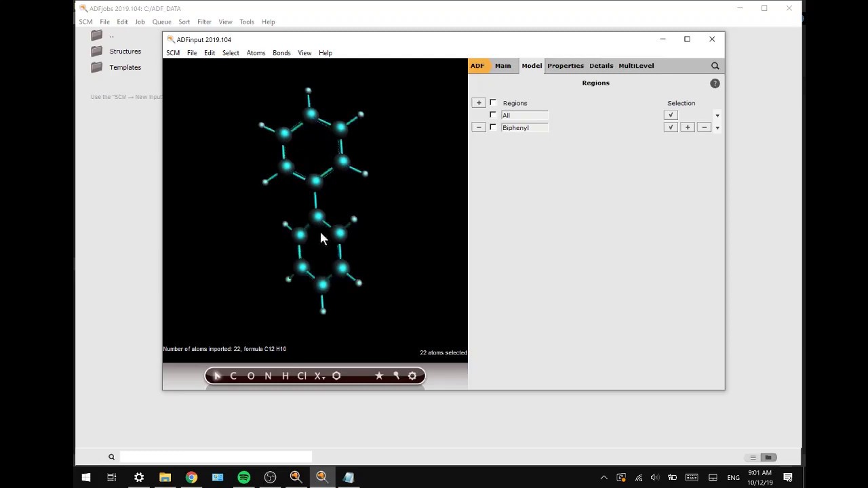The width and height of the screenshot is (868, 488).
Task: Select the pointer arrow tool in atom toolbar
Action: pyautogui.click(x=217, y=375)
